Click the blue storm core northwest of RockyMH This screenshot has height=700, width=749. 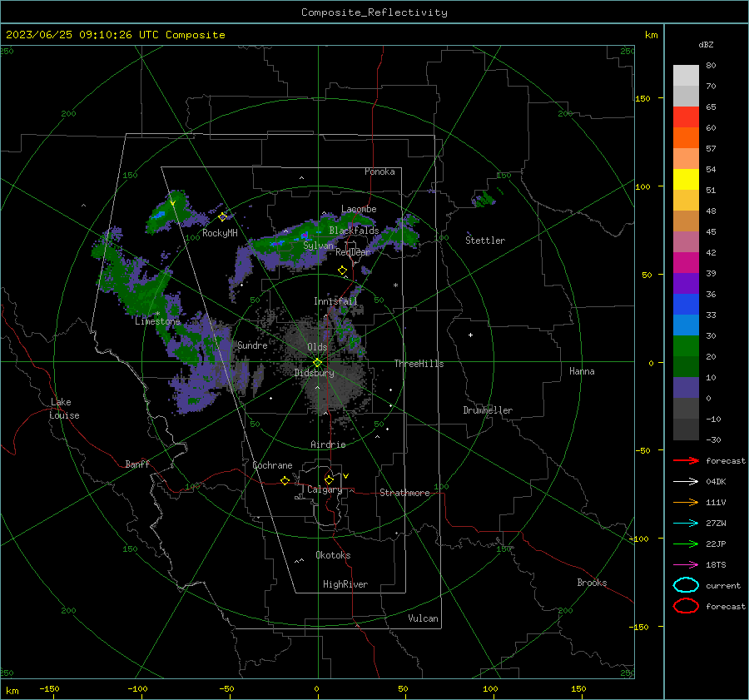pyautogui.click(x=159, y=215)
